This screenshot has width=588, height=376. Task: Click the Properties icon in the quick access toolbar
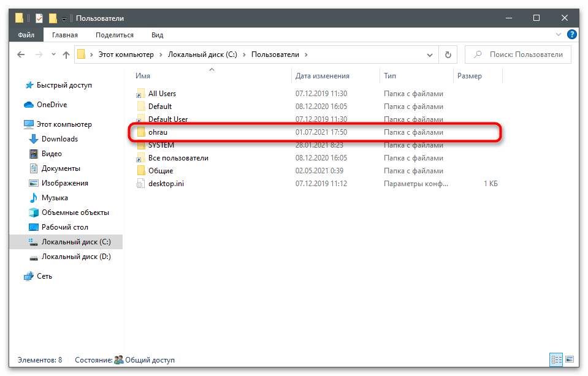pyautogui.click(x=39, y=18)
